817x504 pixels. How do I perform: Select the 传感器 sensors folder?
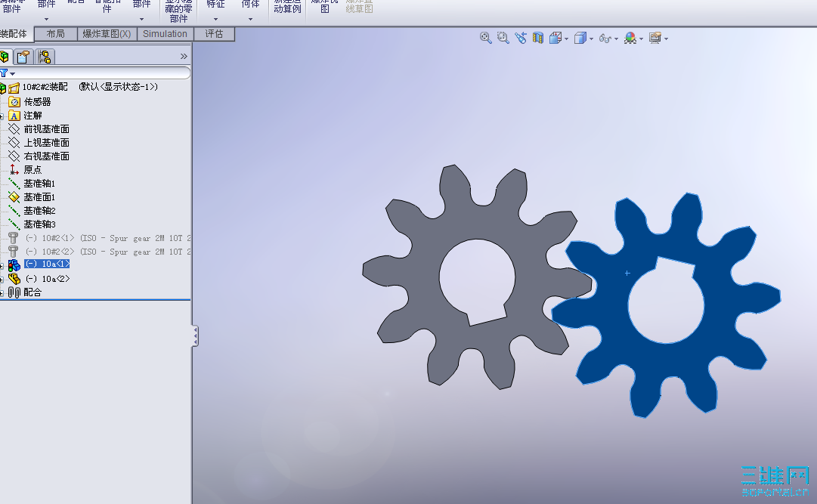[x=38, y=102]
